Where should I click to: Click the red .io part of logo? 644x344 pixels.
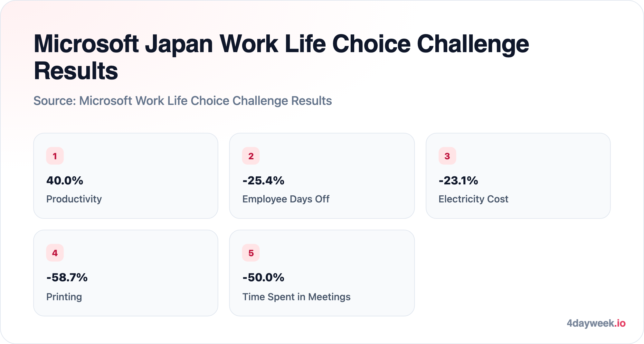620,323
